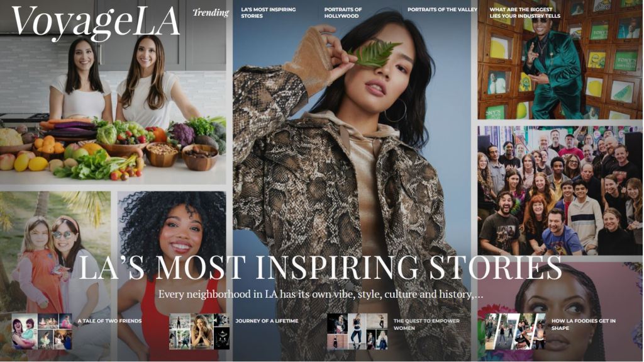Go to Portraits of Hollywood
Screen dimensions: 644x362
[x=343, y=13]
